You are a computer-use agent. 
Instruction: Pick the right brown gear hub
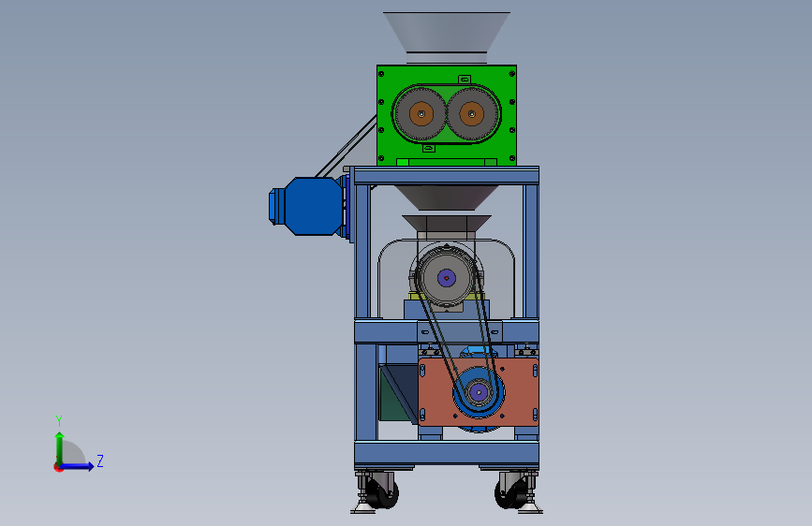click(471, 114)
